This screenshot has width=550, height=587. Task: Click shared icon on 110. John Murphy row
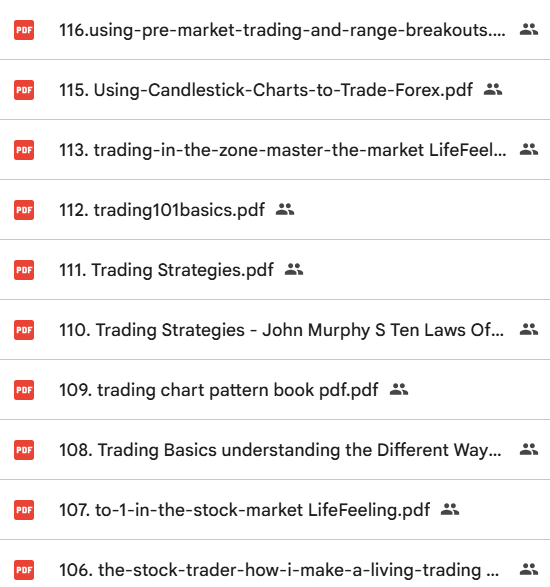click(529, 329)
